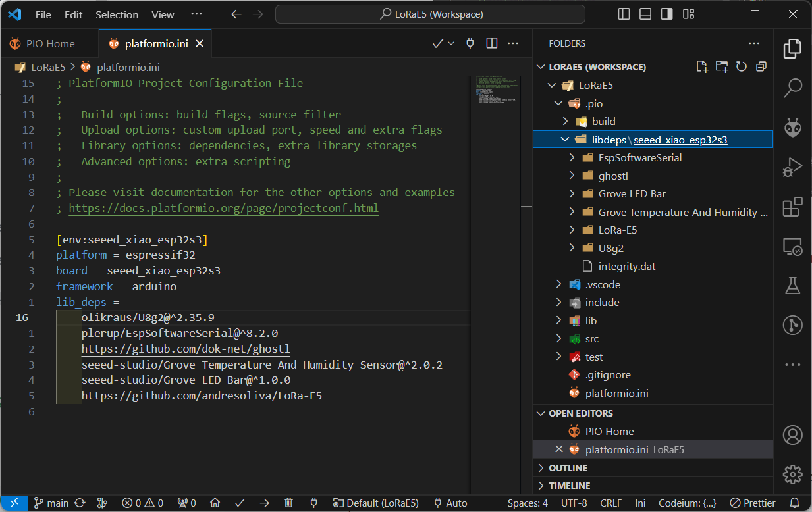Image resolution: width=812 pixels, height=512 pixels.
Task: Toggle the Secondary Side Bar layout button
Action: pyautogui.click(x=667, y=14)
